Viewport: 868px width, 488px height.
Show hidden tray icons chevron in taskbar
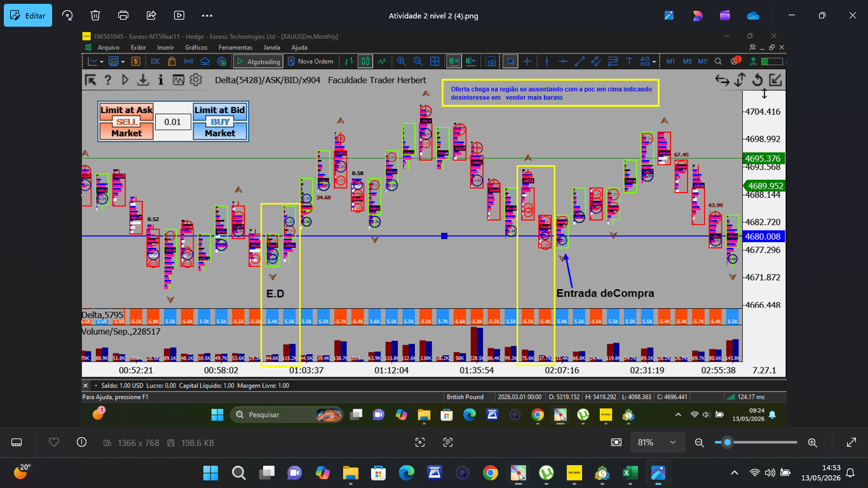pos(735,473)
